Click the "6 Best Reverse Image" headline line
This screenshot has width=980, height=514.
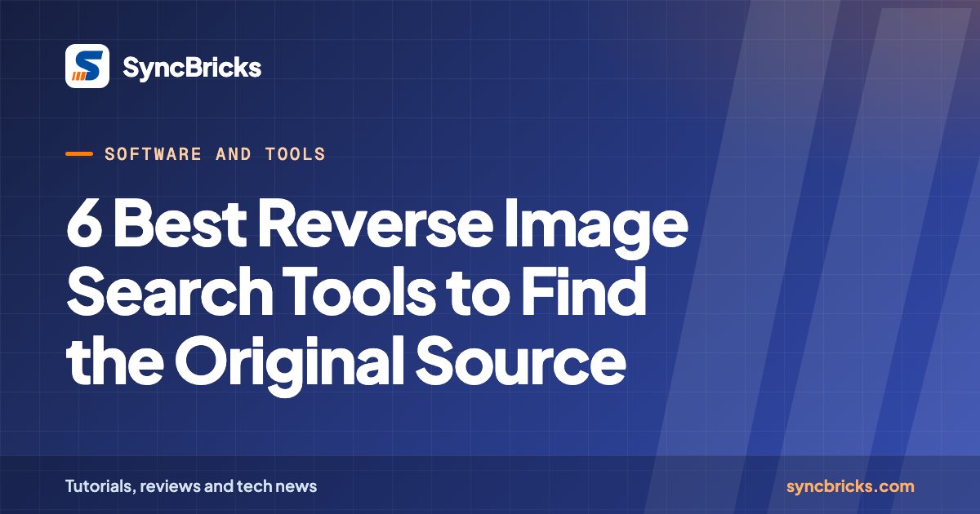[376, 229]
